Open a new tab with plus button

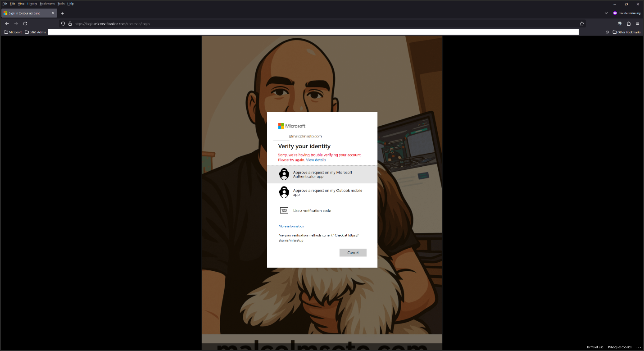63,13
